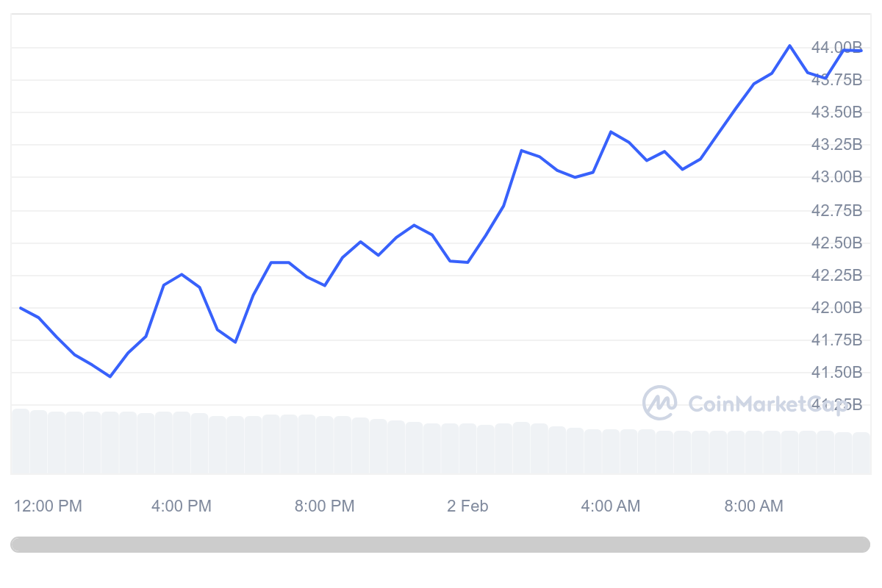Click the 43.00B value axis label
Screen dimensions: 882x588
tap(836, 177)
